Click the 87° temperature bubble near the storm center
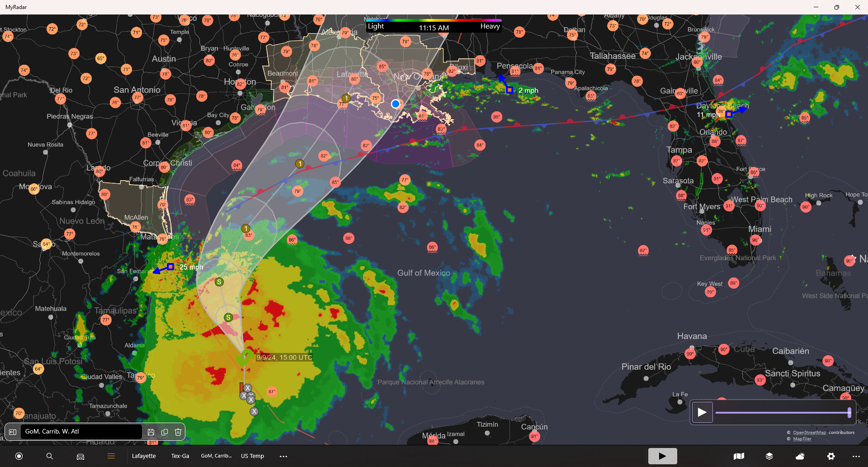868x467 pixels. pos(272,392)
